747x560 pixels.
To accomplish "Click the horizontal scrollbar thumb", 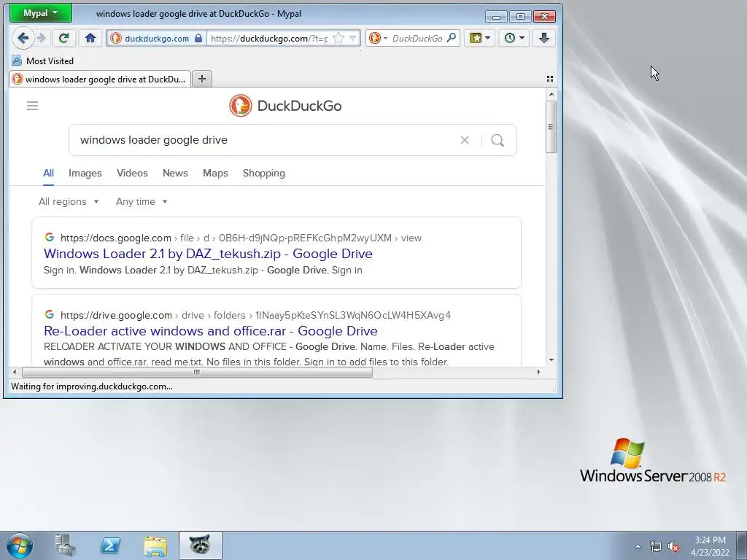I will (x=197, y=373).
